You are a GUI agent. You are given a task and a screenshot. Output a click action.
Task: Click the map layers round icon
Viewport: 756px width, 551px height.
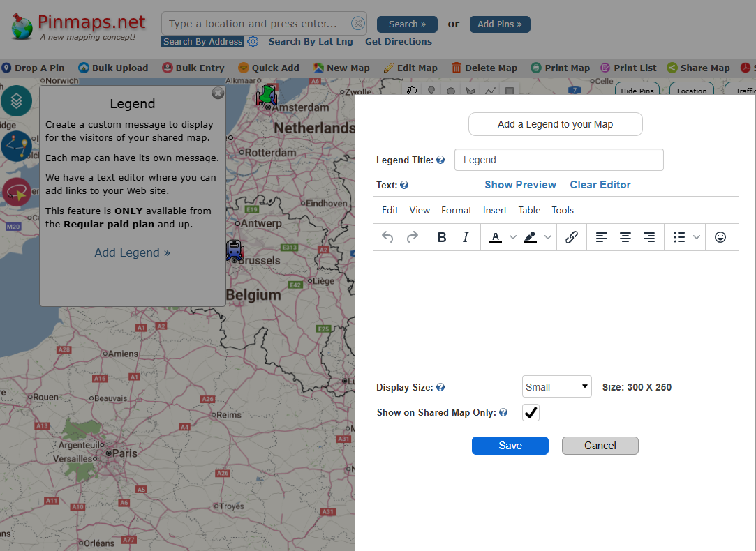[16, 100]
